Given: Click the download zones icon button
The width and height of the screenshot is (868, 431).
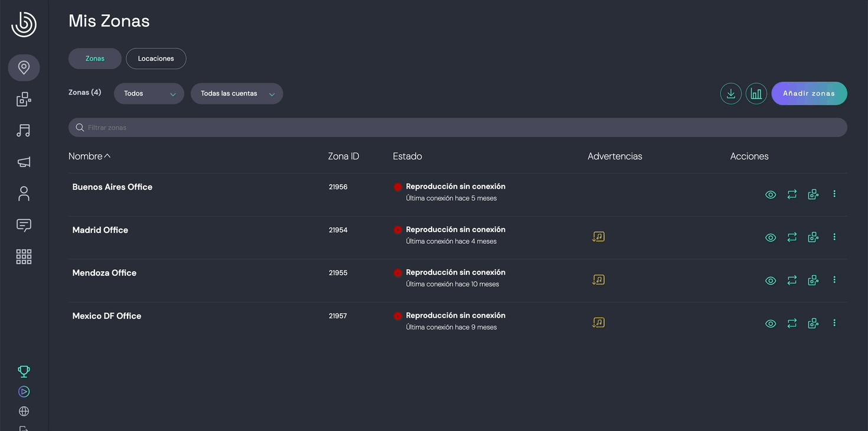Looking at the screenshot, I should [731, 93].
